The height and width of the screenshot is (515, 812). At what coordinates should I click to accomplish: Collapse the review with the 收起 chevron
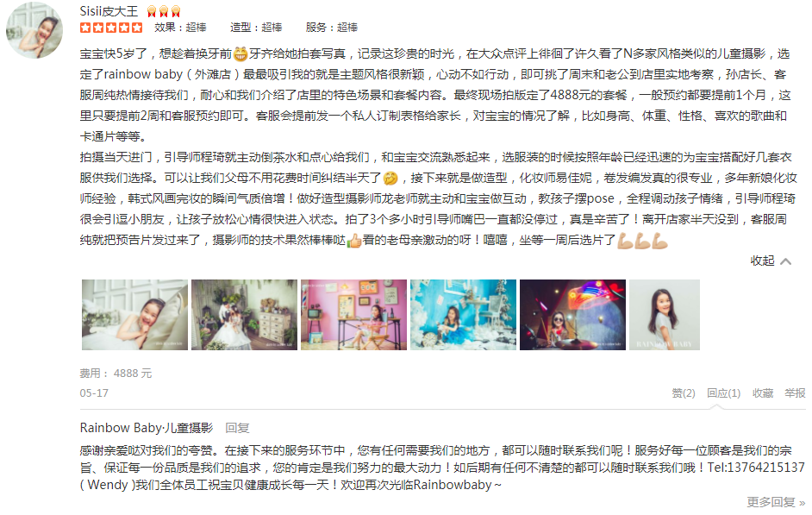click(771, 261)
